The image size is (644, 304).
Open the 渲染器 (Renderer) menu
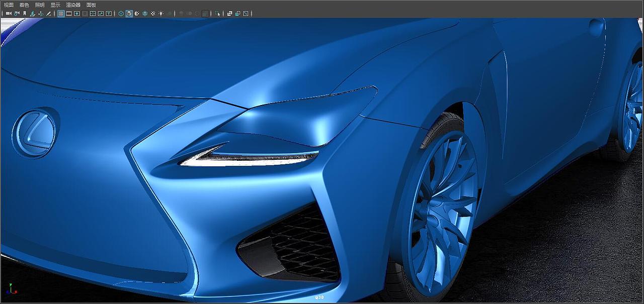click(73, 5)
